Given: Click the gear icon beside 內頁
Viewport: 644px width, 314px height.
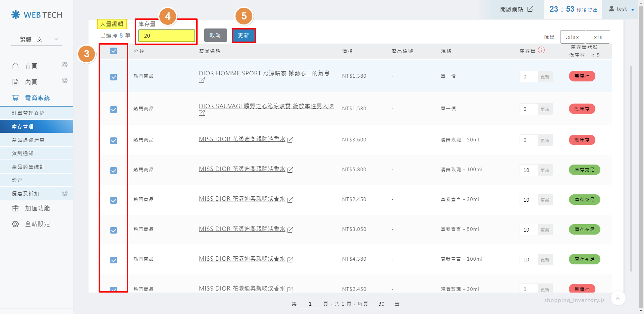Looking at the screenshot, I should click(65, 80).
